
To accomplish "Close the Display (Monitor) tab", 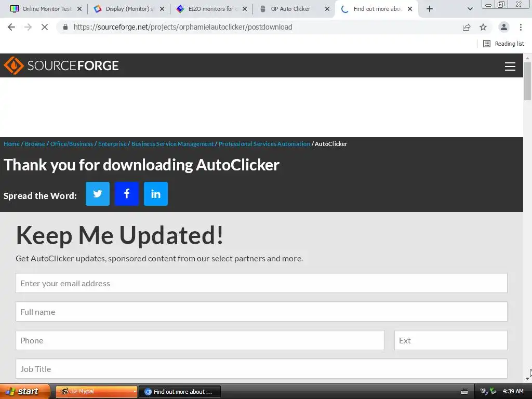I will pyautogui.click(x=162, y=9).
